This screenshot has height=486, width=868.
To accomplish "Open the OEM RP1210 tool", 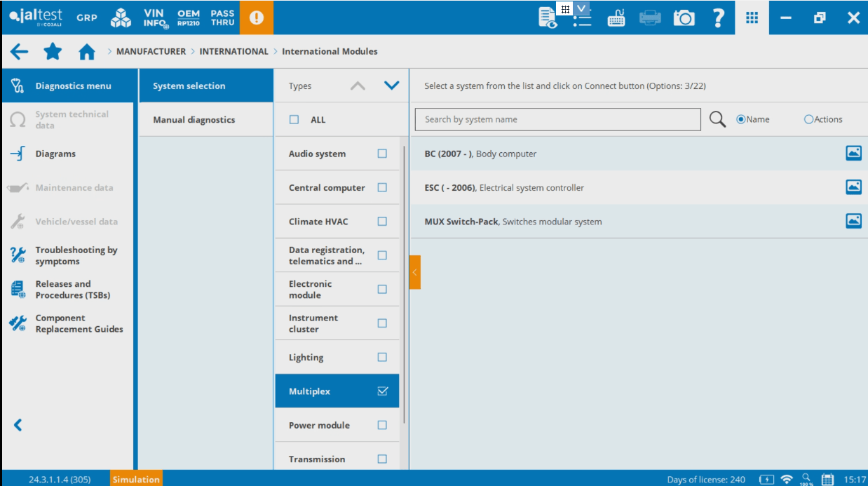I will tap(189, 18).
